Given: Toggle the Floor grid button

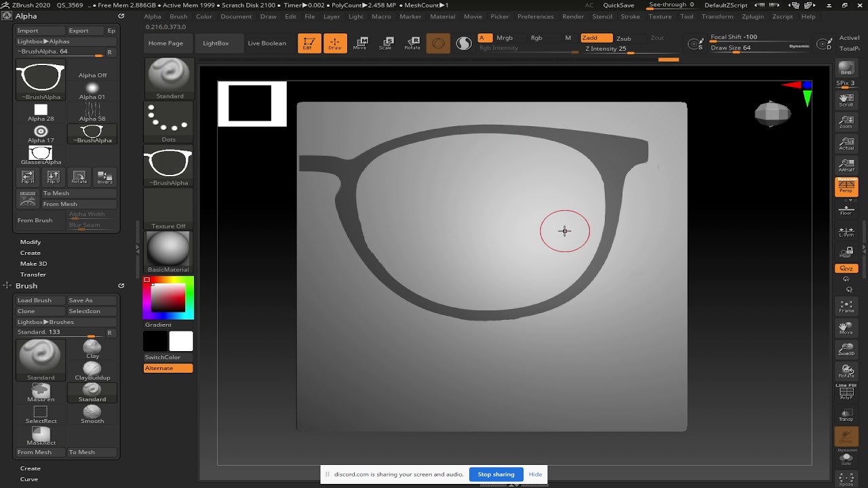Looking at the screenshot, I should 846,209.
